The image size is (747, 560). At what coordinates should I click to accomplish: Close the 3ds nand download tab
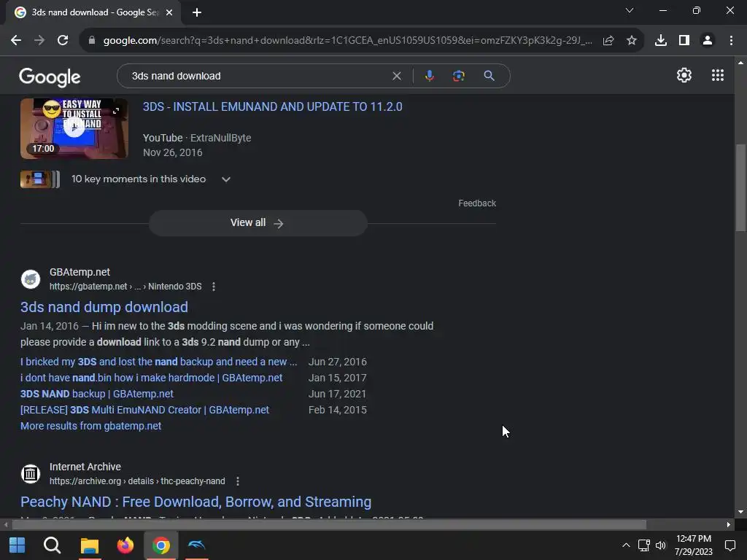169,12
